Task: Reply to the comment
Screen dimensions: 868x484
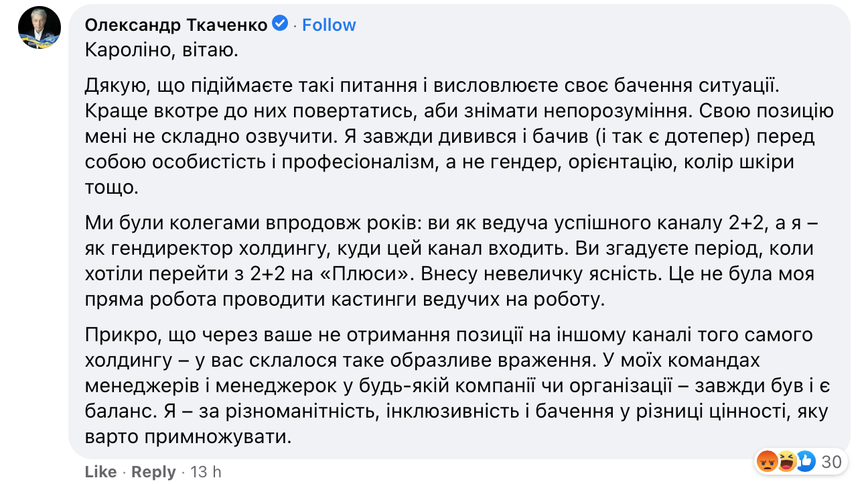Action: (x=153, y=472)
